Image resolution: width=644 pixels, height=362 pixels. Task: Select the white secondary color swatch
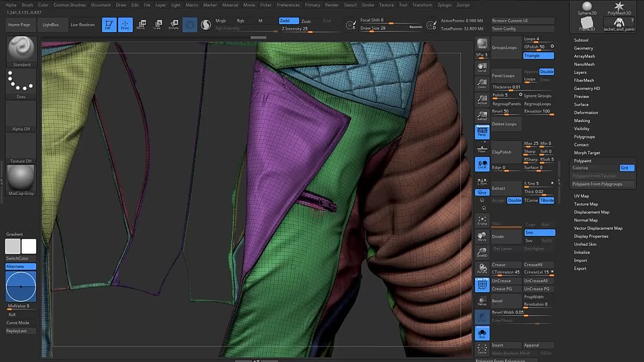(x=29, y=246)
